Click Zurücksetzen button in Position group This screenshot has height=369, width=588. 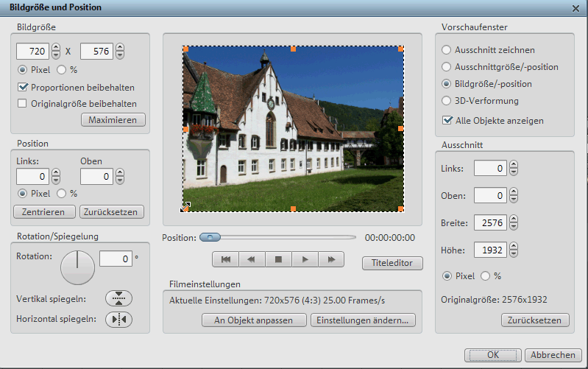[x=112, y=211]
